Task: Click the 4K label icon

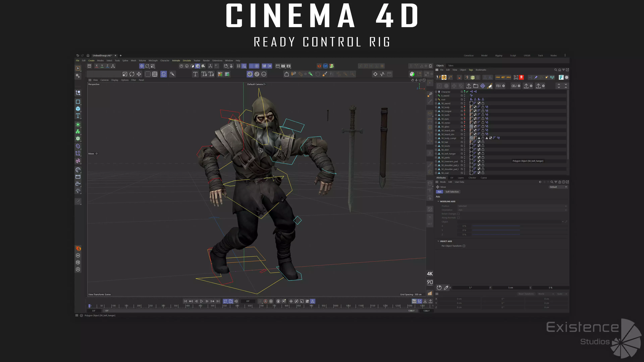Action: click(x=430, y=274)
